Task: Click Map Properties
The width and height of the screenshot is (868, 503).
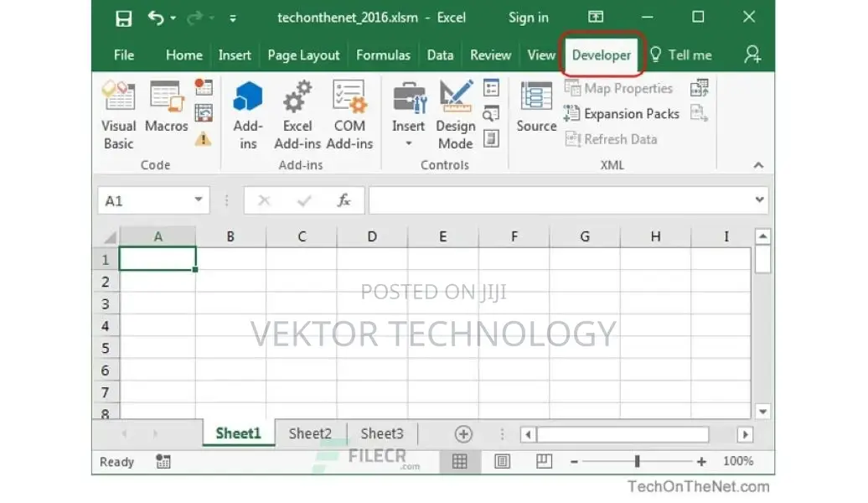Action: pyautogui.click(x=618, y=88)
